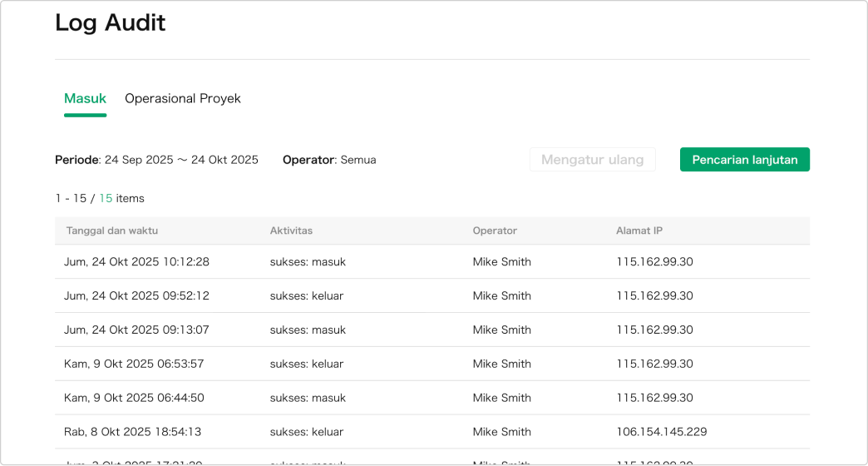Select the log row dated 24 Okt 09:52:12

(136, 296)
